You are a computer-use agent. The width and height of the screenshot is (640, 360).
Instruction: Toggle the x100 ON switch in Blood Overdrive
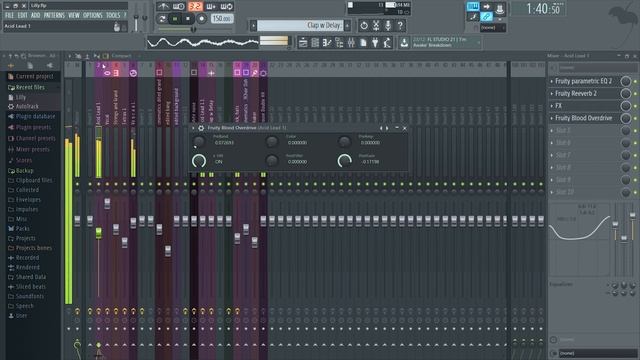[199, 161]
